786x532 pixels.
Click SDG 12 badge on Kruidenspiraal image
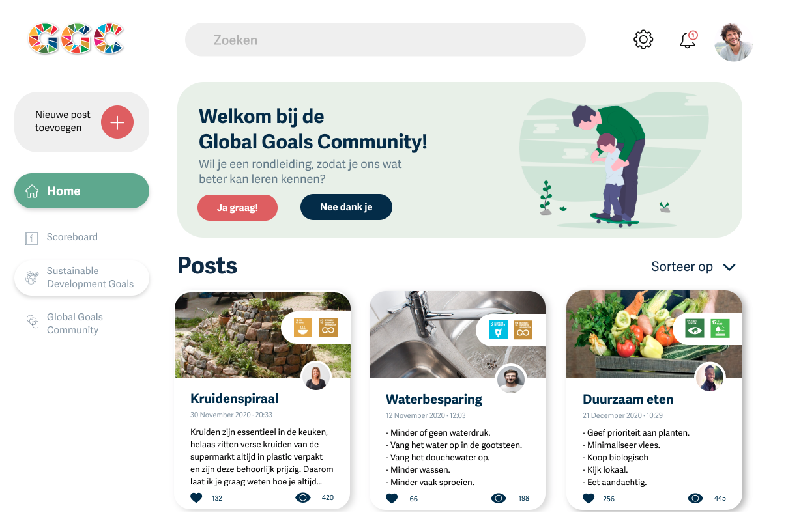point(328,327)
